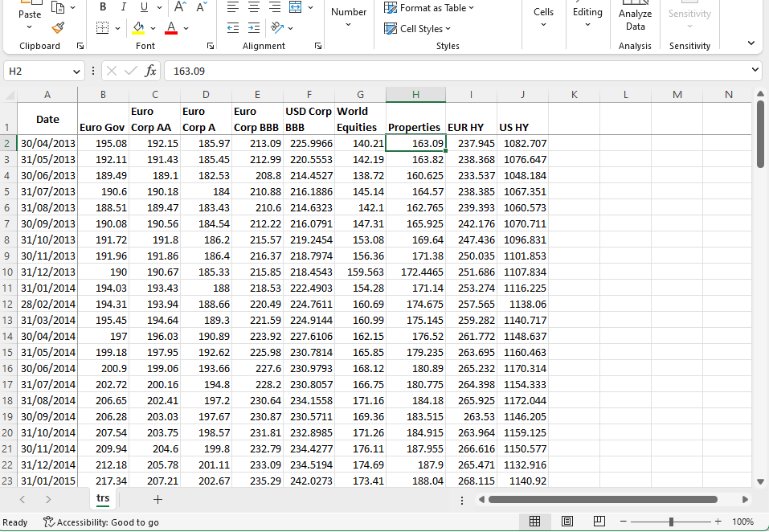Open the Name Box dropdown
This screenshot has height=532, width=769.
tap(76, 71)
